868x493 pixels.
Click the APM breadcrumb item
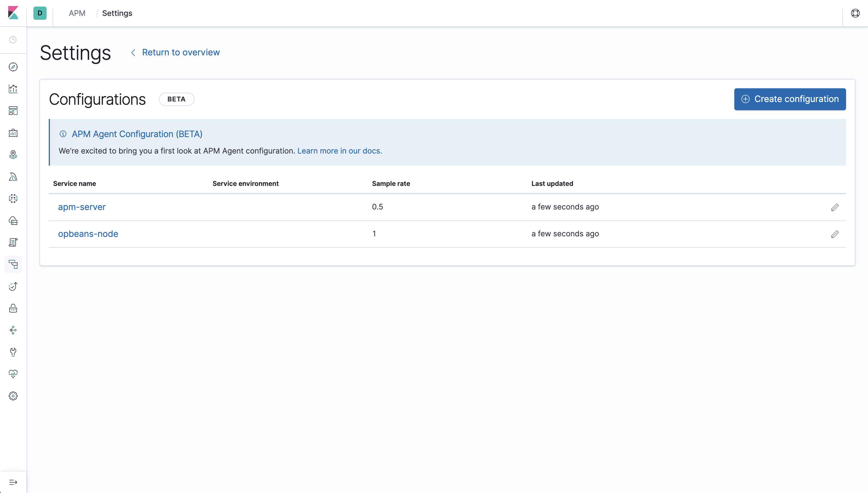77,13
